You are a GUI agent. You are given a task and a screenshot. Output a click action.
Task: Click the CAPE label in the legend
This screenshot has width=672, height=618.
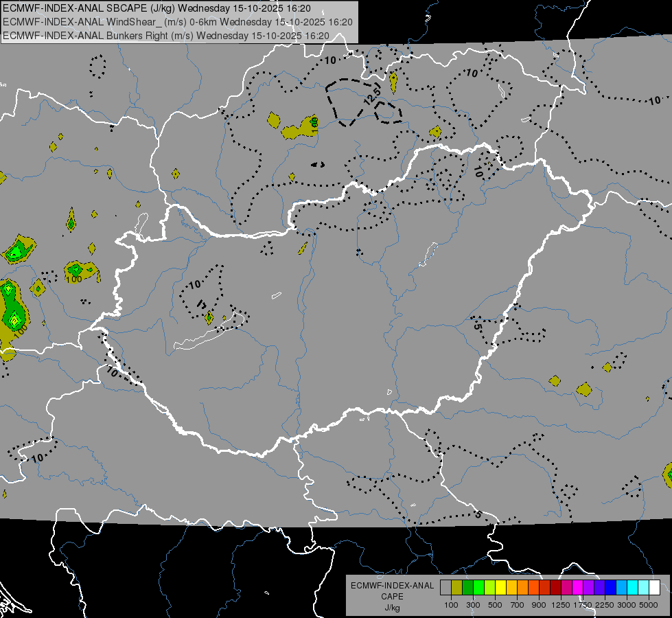click(392, 597)
